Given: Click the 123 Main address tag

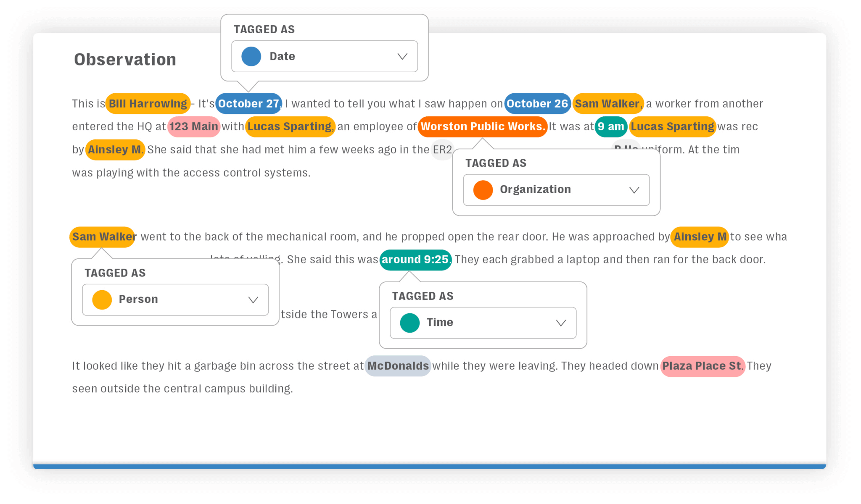Looking at the screenshot, I should coord(193,126).
